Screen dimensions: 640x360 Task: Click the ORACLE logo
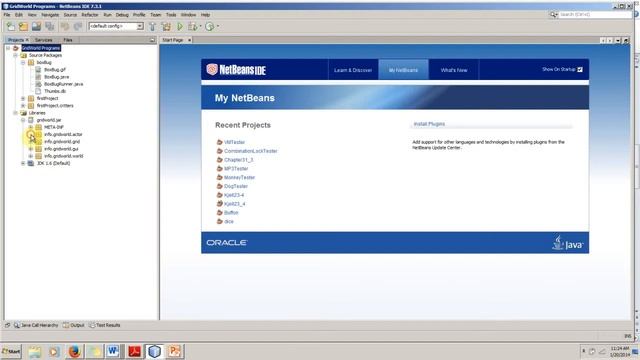[x=227, y=242]
